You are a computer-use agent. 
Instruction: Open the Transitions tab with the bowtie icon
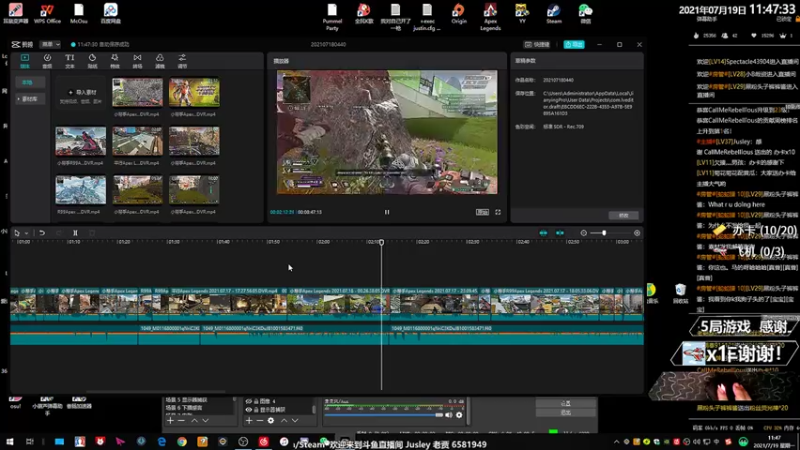[137, 61]
